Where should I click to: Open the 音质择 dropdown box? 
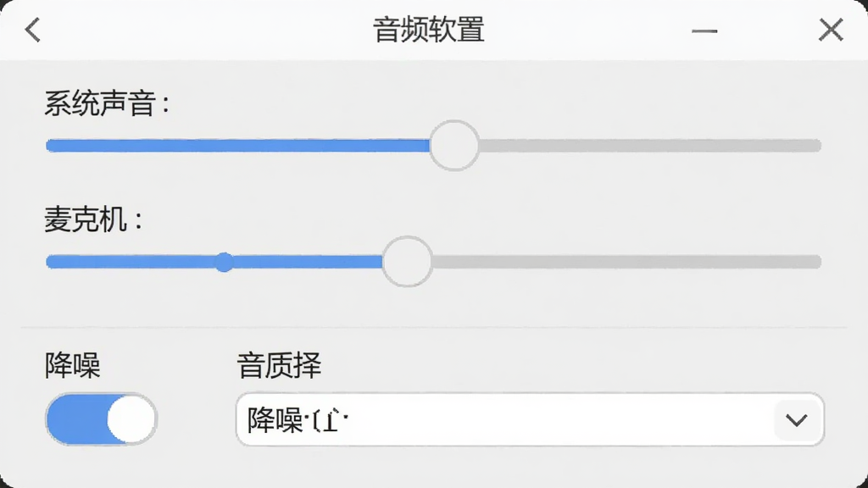530,419
